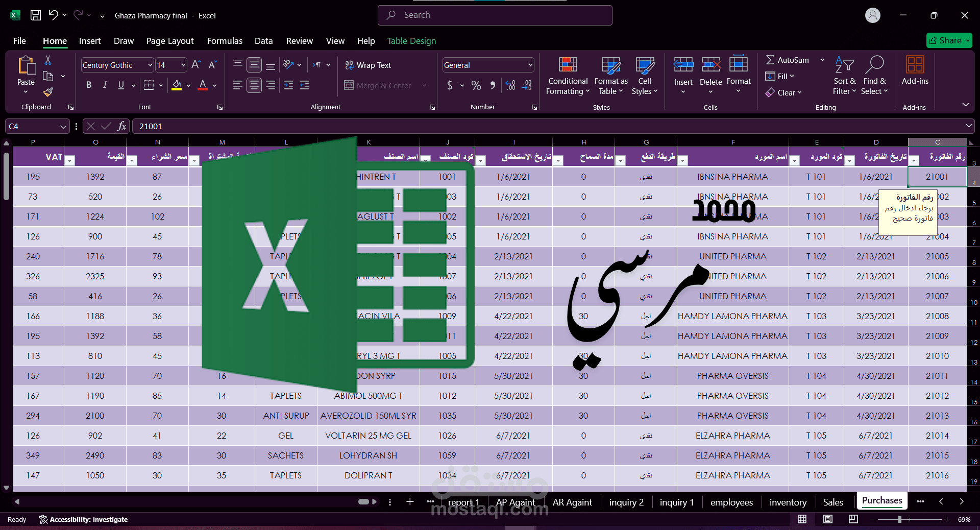
Task: Increase indent in Alignment group
Action: [305, 85]
